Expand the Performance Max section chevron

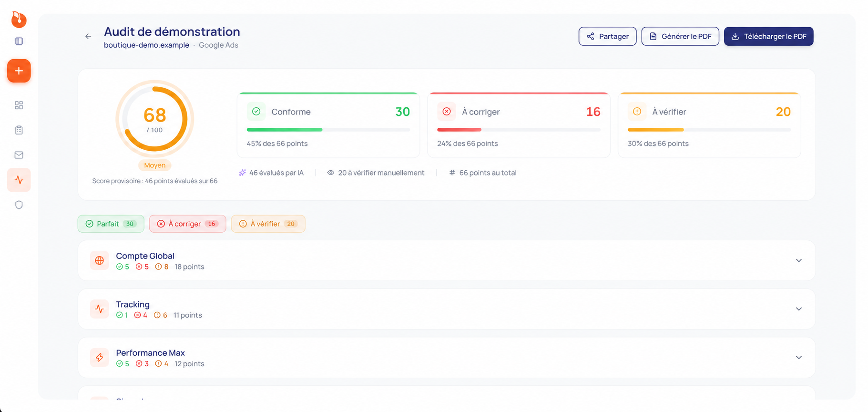[799, 357]
